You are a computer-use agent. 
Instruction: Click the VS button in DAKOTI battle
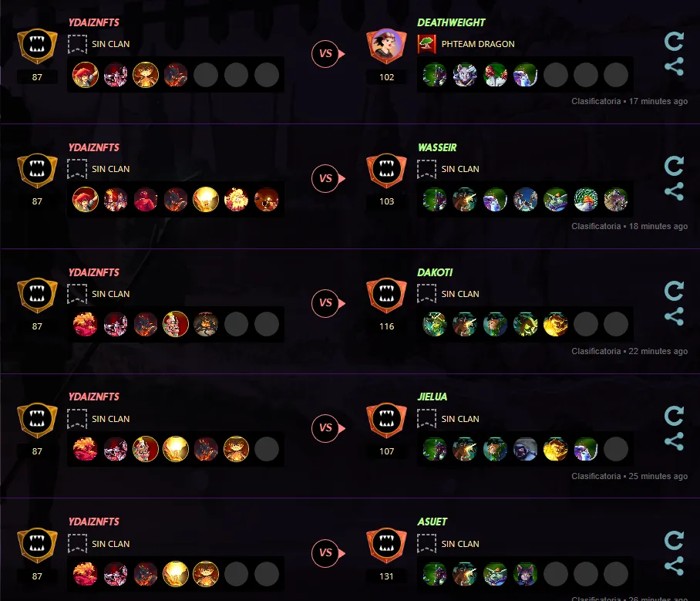[328, 304]
